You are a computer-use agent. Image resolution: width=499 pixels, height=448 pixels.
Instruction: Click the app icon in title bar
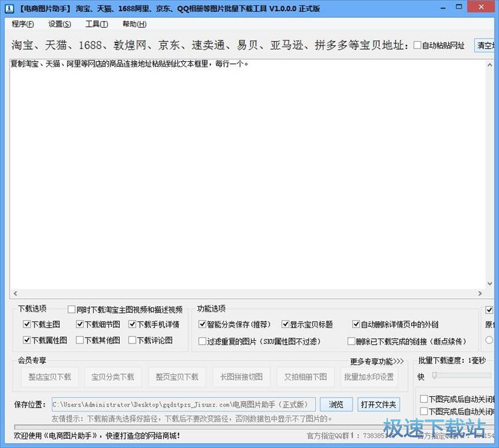(x=7, y=8)
